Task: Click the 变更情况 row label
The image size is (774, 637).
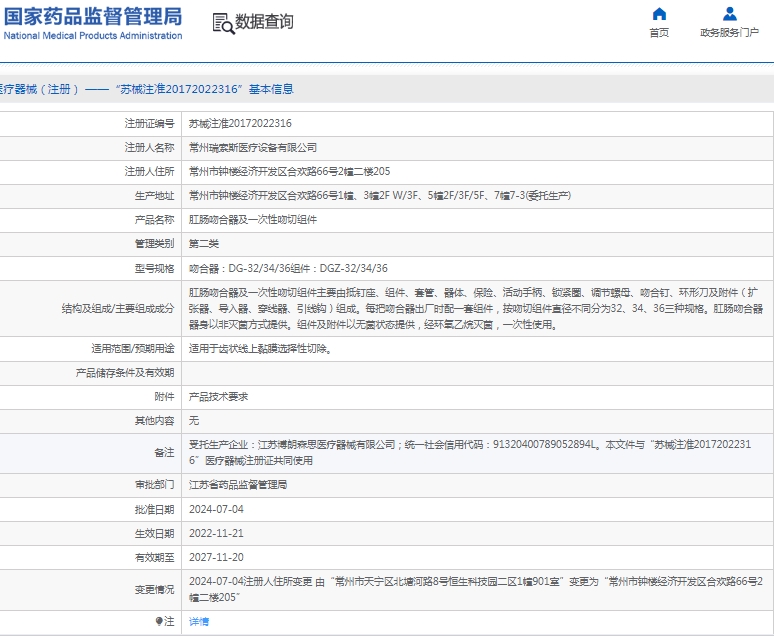Action: [155, 589]
